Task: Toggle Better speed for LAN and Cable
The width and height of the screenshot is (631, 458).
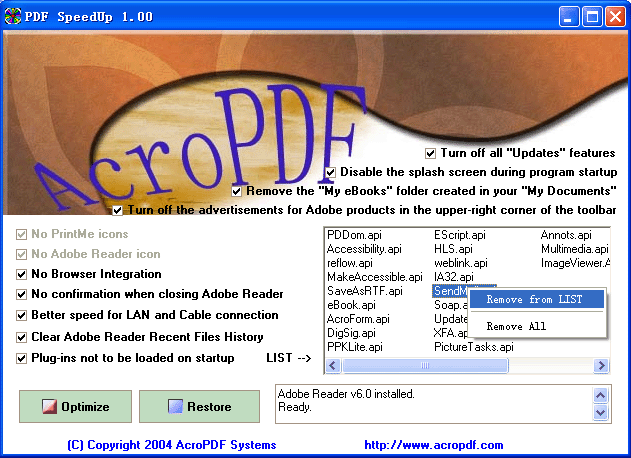Action: point(21,315)
